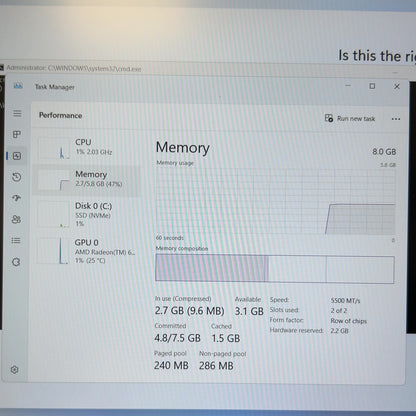Click the Task Manager app icon
Screen dimensions: 416x416
pyautogui.click(x=18, y=86)
